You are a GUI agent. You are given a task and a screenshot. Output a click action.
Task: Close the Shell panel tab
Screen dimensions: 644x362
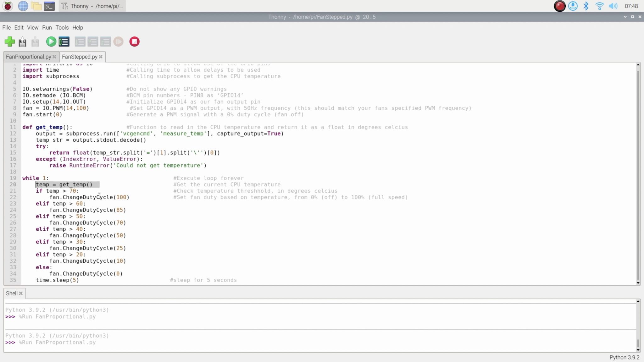click(x=21, y=293)
